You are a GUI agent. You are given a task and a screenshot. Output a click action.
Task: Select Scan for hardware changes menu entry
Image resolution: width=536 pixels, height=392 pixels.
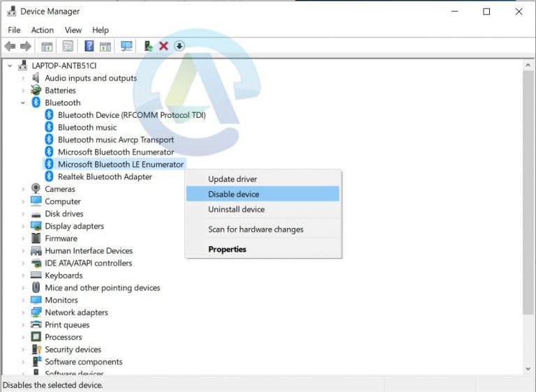(263, 229)
